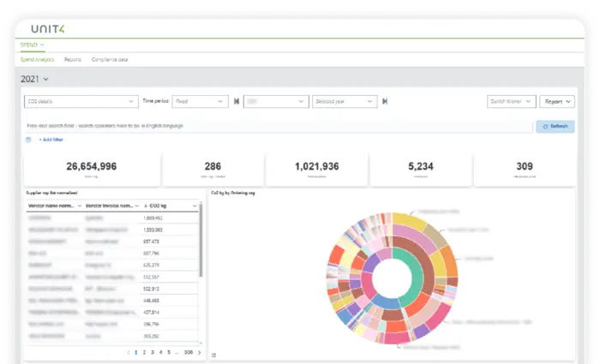Go to table page 1

tap(135, 353)
